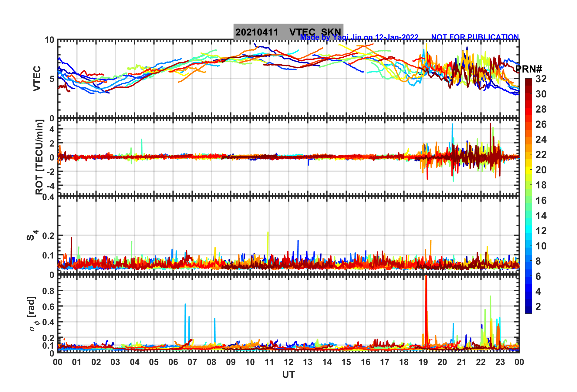Click the PRN color scale bar
577x392 pixels.
point(528,196)
